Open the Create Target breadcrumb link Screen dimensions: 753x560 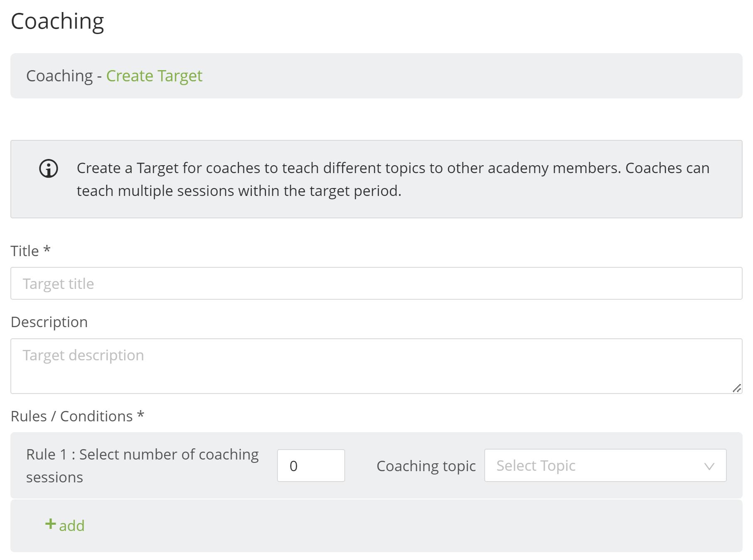pos(154,76)
